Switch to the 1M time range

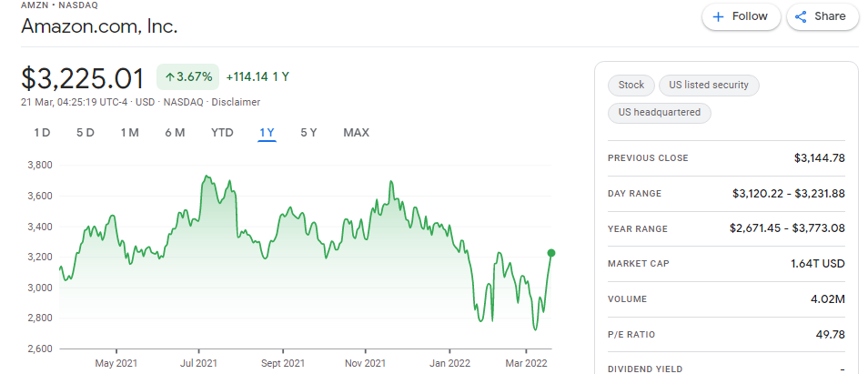click(x=129, y=133)
